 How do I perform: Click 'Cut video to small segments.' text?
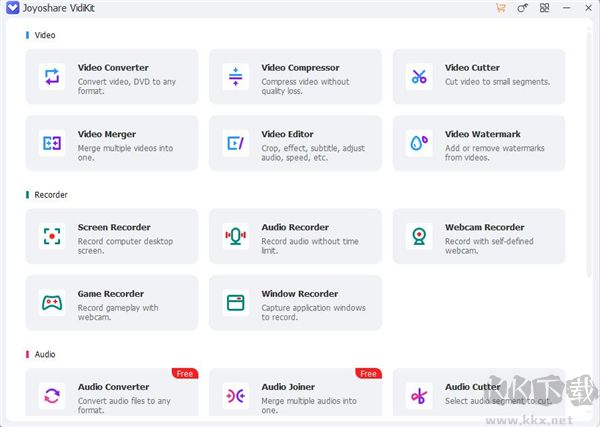pyautogui.click(x=497, y=81)
